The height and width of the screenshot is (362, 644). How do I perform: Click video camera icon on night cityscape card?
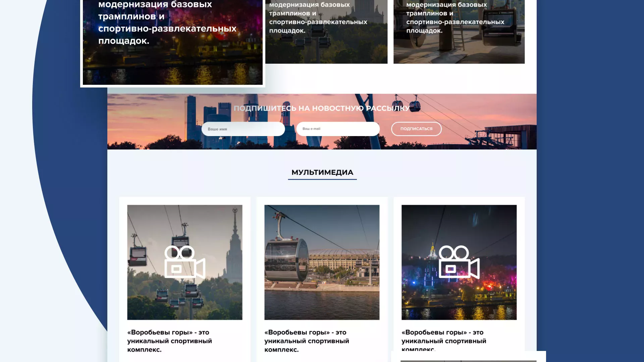point(459,262)
